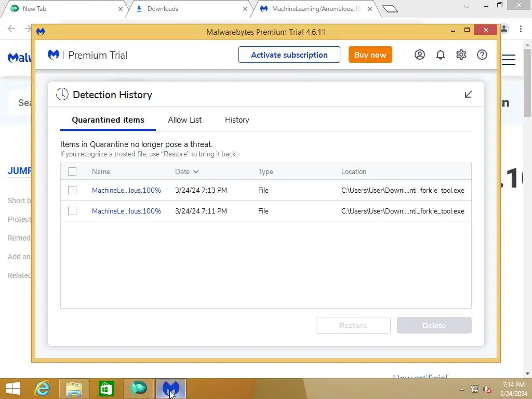The image size is (532, 399).
Task: Click the Malwarebytes title bar logo icon
Action: [x=41, y=32]
